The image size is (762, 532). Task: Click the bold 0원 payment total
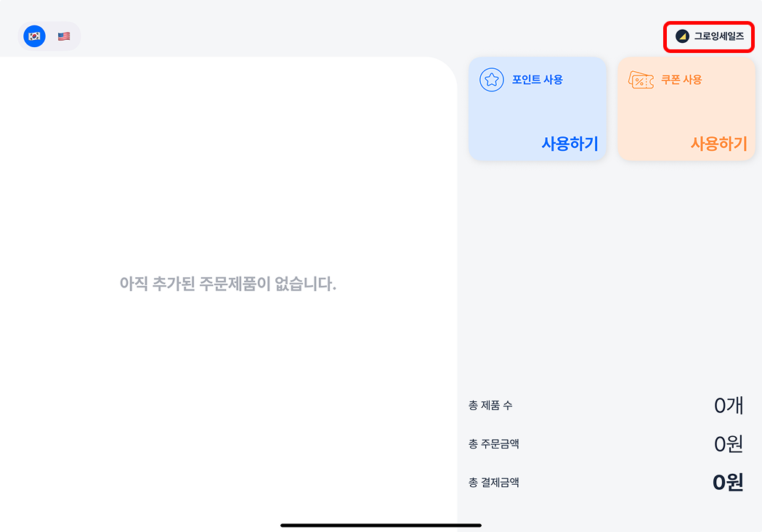click(728, 483)
